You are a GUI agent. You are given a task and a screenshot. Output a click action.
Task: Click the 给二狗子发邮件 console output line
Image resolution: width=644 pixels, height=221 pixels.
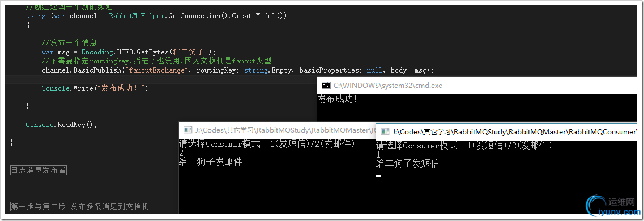(210, 162)
